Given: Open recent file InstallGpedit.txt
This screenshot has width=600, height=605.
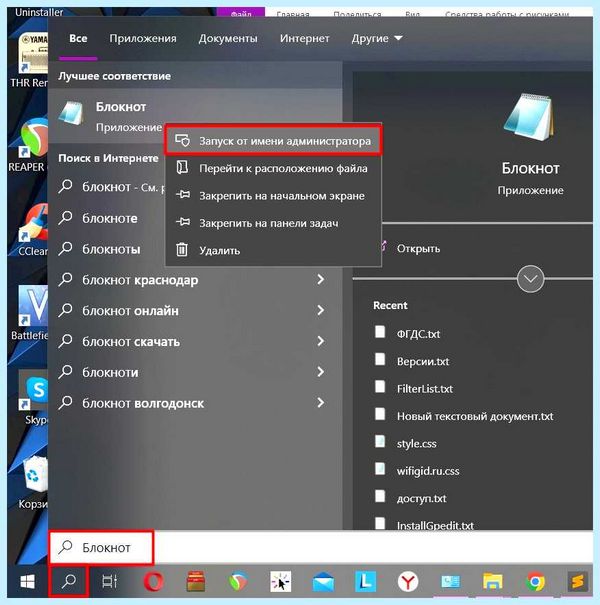Looking at the screenshot, I should pos(435,525).
